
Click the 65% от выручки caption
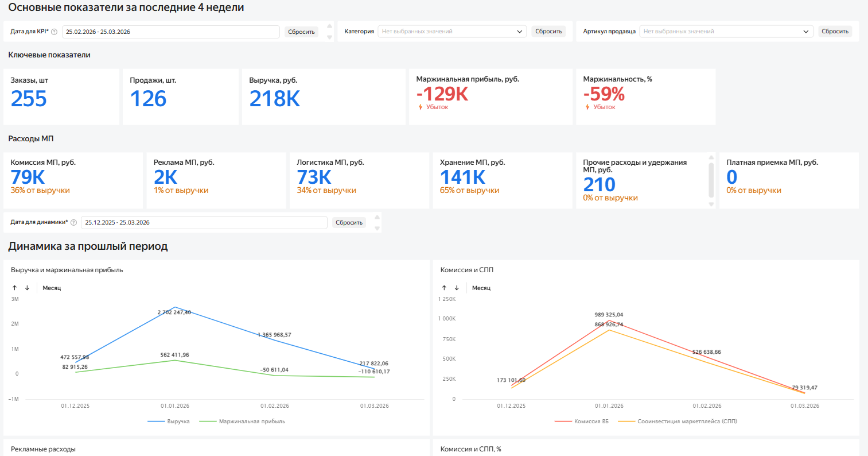470,191
